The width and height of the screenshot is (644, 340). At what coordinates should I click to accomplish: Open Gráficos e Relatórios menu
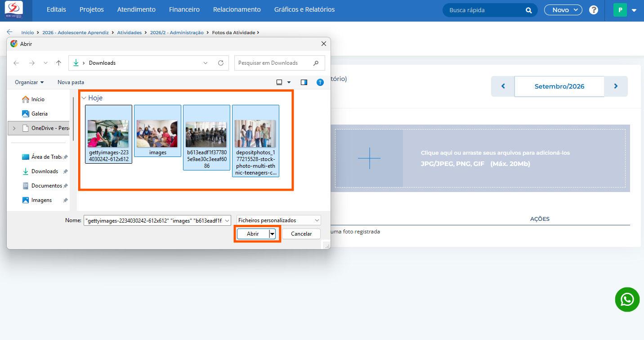coord(304,9)
